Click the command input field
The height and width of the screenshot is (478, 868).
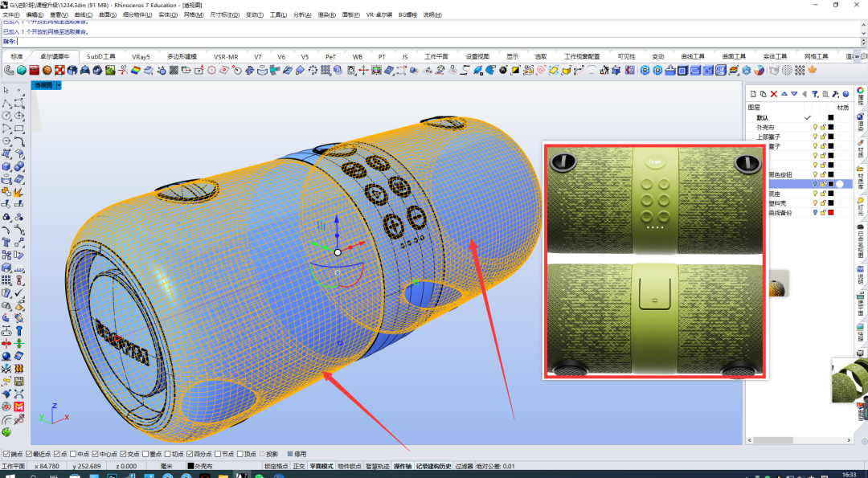pos(439,42)
